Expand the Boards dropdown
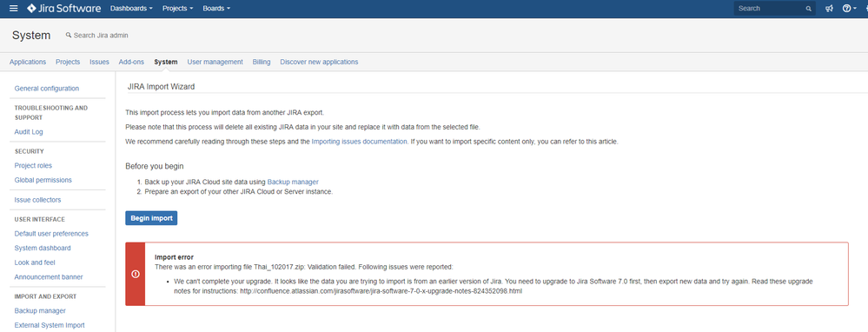Viewport: 868px width, 332px height. [216, 9]
